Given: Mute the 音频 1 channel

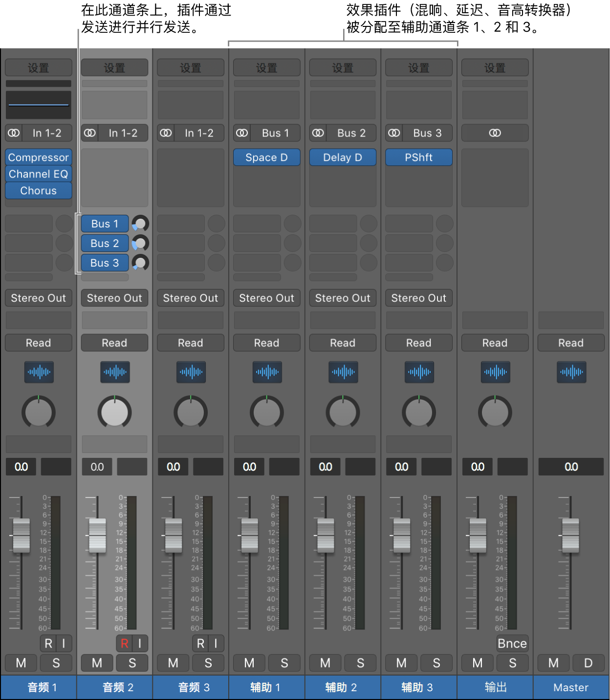Looking at the screenshot, I should (21, 663).
